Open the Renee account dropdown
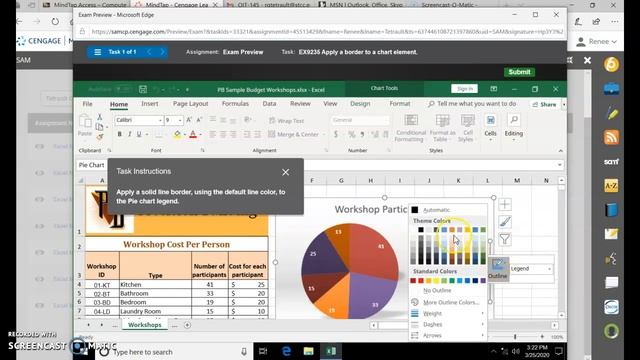 point(596,41)
